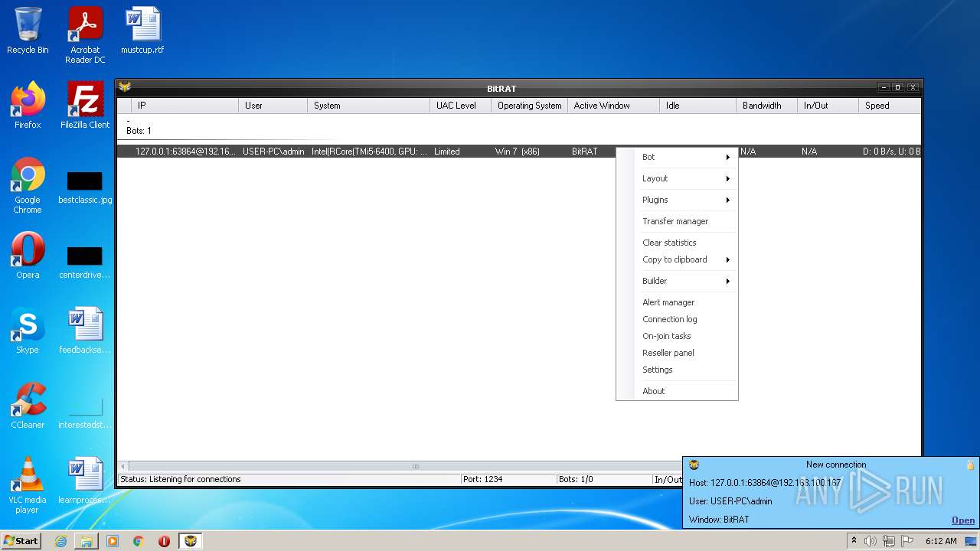Open Google Chrome desktop shortcut
Image resolution: width=980 pixels, height=551 pixels.
click(28, 186)
